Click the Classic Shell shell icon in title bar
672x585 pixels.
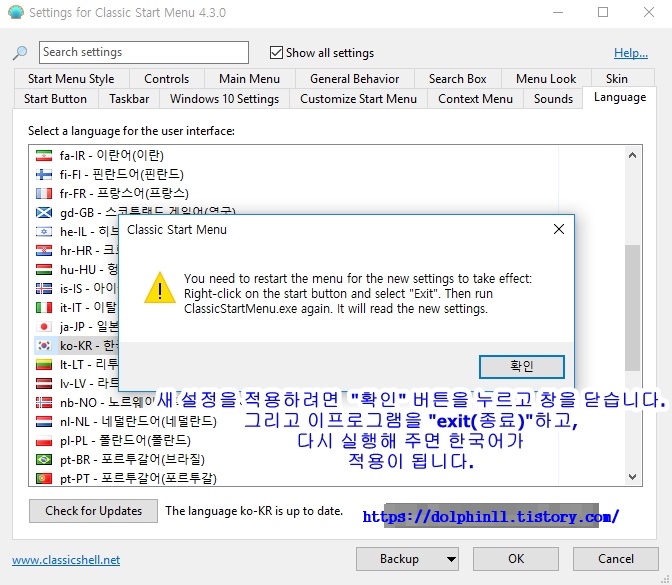click(16, 12)
